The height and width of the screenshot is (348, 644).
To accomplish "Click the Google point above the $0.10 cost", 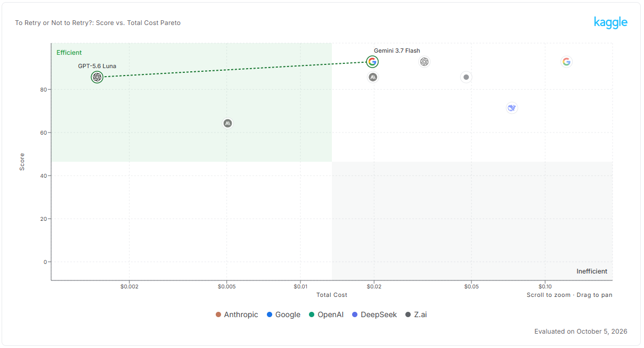I will (x=566, y=62).
